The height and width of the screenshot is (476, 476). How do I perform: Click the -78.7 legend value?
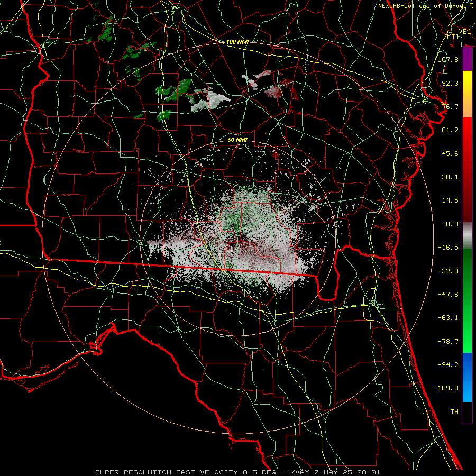(x=448, y=342)
